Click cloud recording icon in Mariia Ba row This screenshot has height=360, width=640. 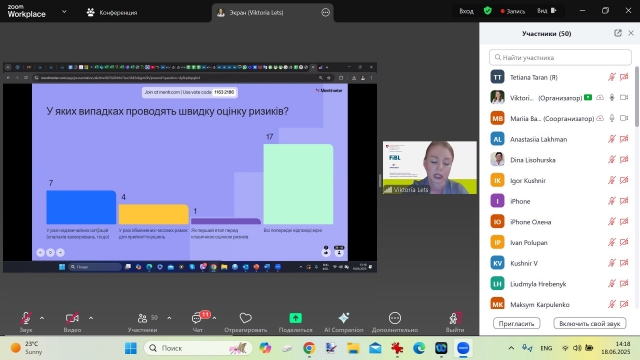coord(600,118)
